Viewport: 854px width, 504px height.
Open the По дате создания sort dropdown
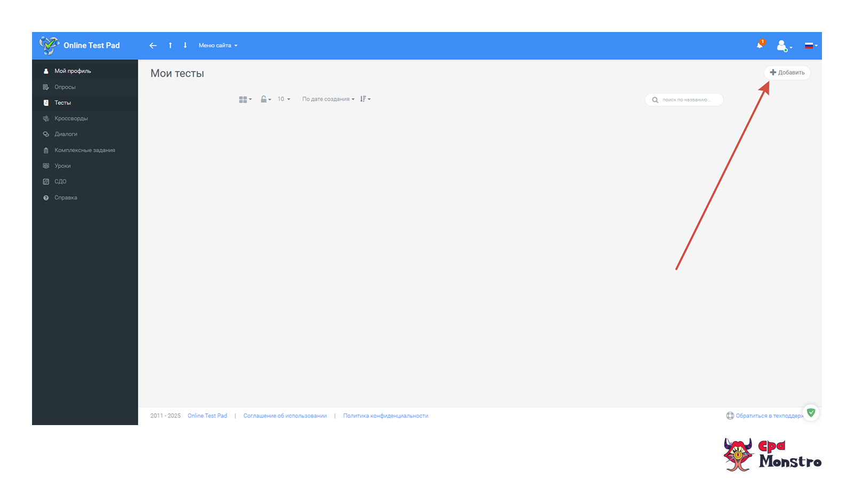click(328, 99)
